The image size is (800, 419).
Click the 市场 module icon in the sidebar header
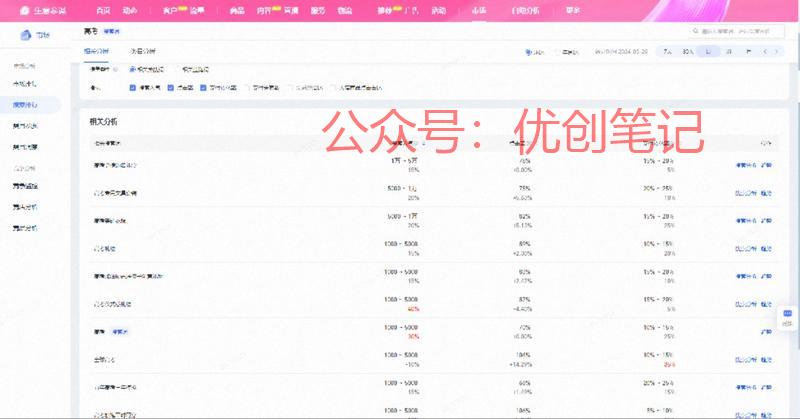pyautogui.click(x=26, y=35)
